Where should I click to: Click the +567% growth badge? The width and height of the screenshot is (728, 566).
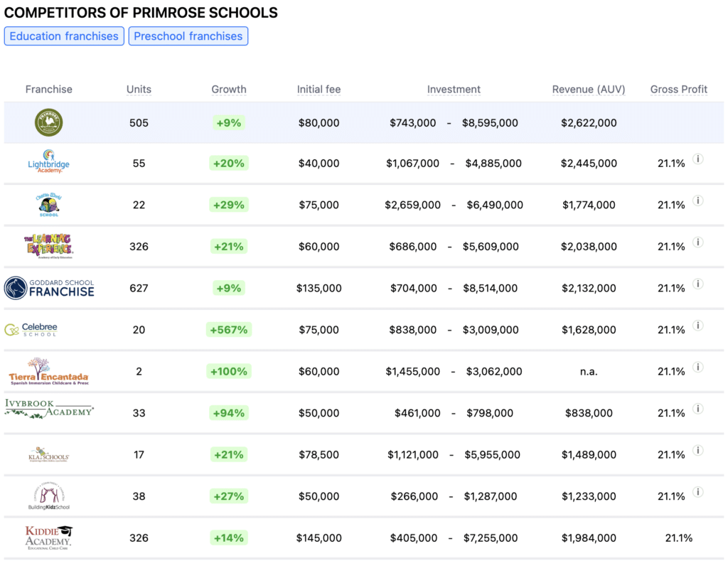(229, 330)
